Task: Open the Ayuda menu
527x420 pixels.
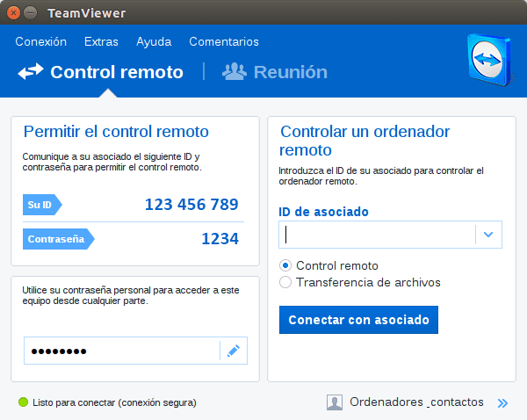Action: 154,41
